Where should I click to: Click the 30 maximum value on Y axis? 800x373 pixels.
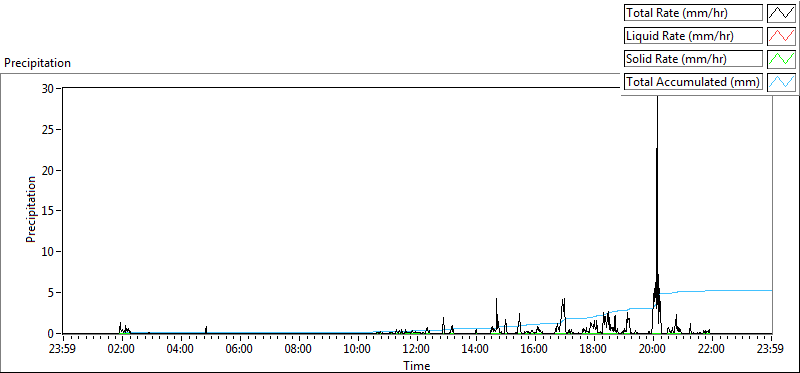48,88
